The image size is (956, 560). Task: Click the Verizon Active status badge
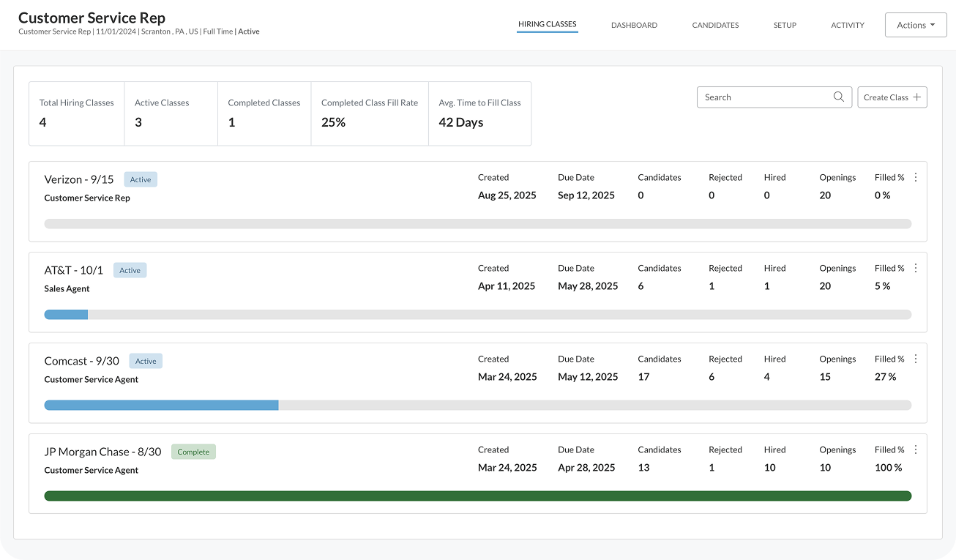tap(141, 179)
